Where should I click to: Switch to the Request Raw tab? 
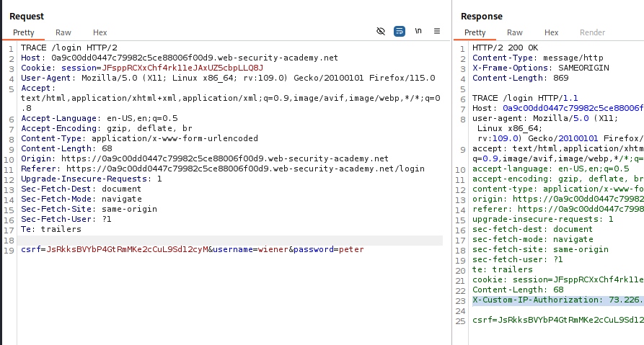click(63, 32)
